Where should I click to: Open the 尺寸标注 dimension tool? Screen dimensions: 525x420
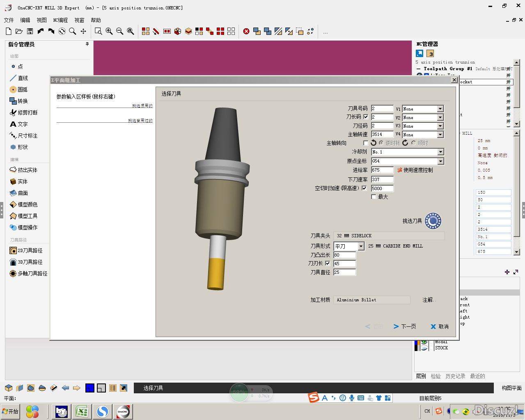point(23,135)
